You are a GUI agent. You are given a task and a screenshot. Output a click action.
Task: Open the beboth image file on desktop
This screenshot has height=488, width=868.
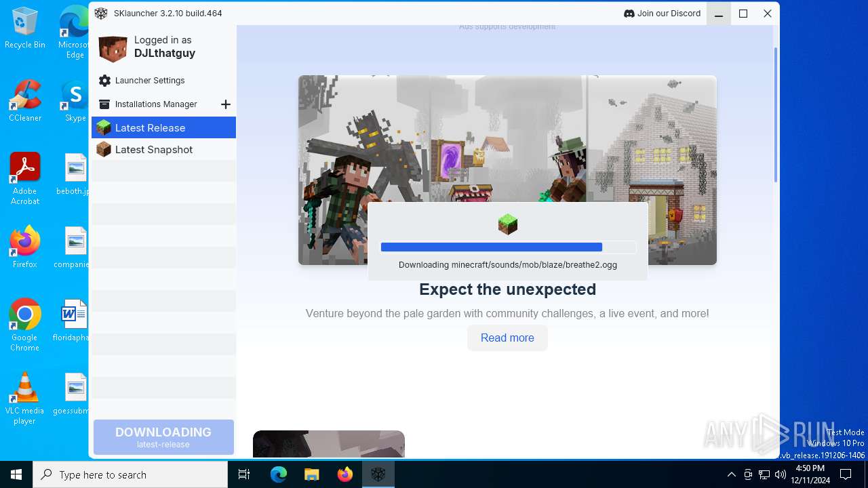click(75, 174)
